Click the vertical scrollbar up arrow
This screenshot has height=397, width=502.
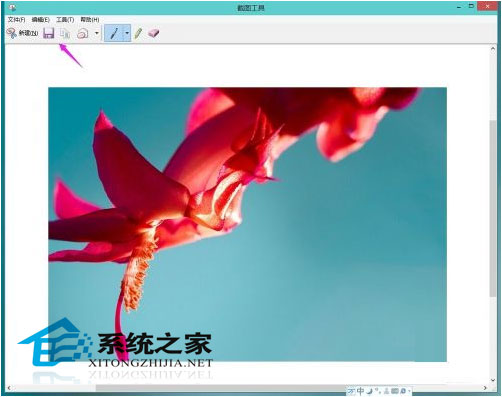(x=493, y=49)
